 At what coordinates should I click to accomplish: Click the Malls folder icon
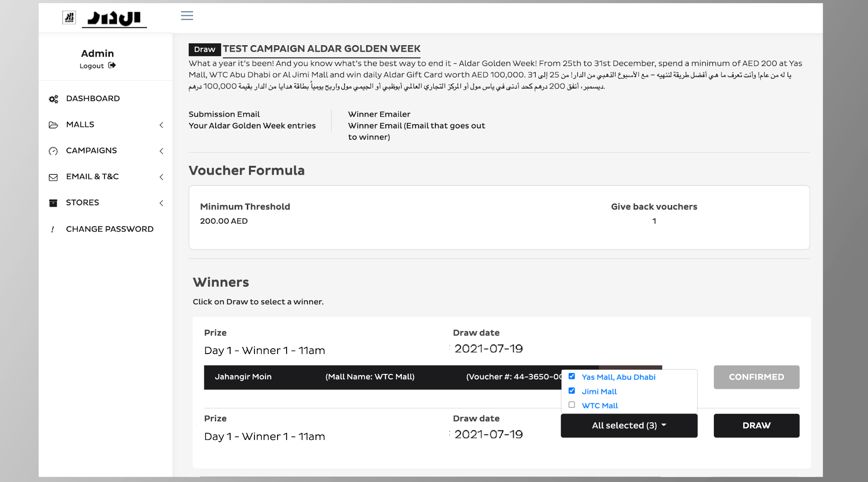(x=53, y=125)
